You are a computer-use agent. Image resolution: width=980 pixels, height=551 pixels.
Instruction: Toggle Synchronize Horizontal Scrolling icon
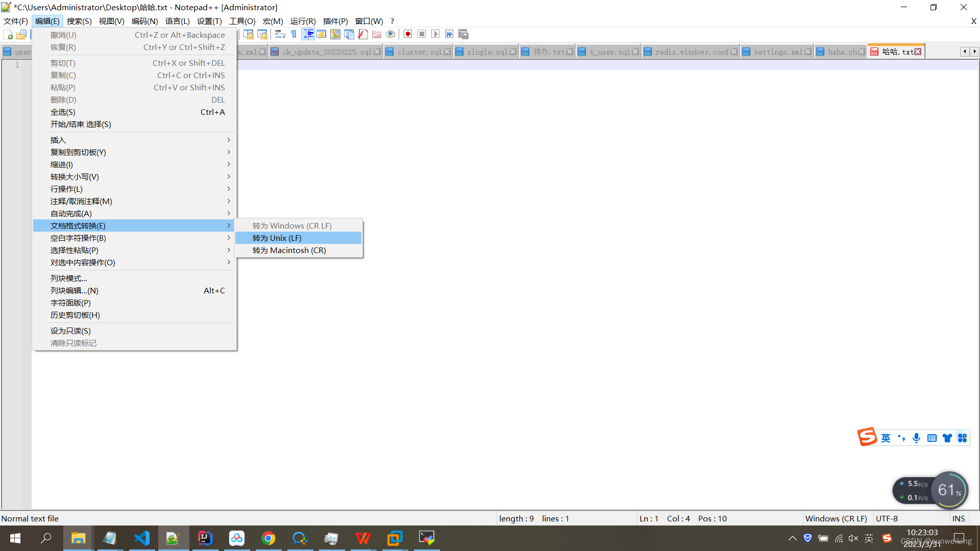point(262,34)
